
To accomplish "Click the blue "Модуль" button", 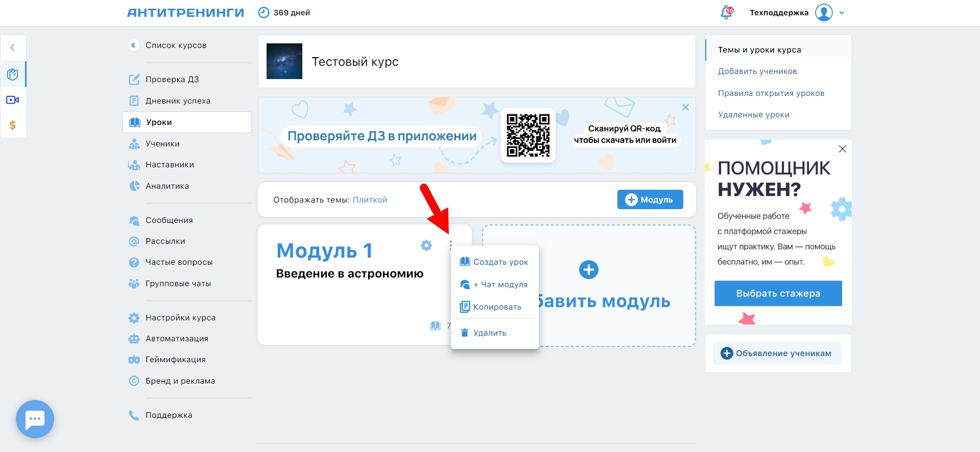I will click(x=650, y=199).
